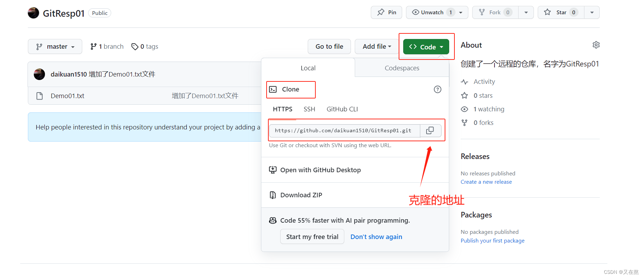Click the 0 stars link
Image resolution: width=644 pixels, height=278 pixels.
click(483, 96)
